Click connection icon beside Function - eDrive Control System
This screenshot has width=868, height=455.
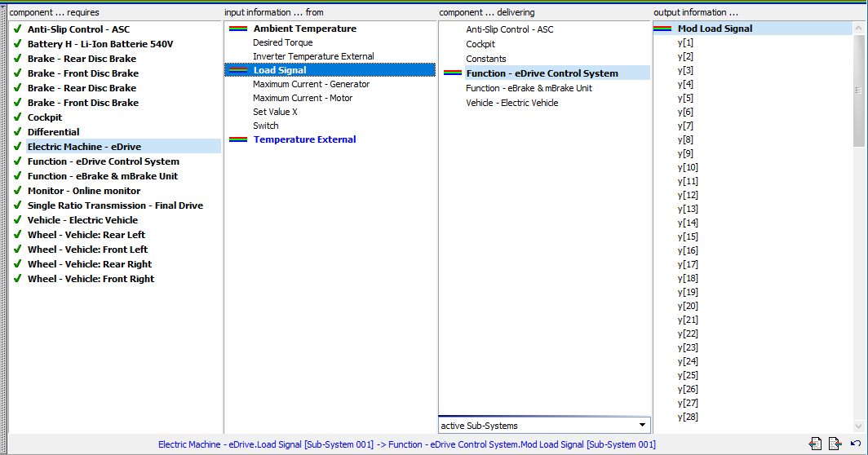click(452, 73)
